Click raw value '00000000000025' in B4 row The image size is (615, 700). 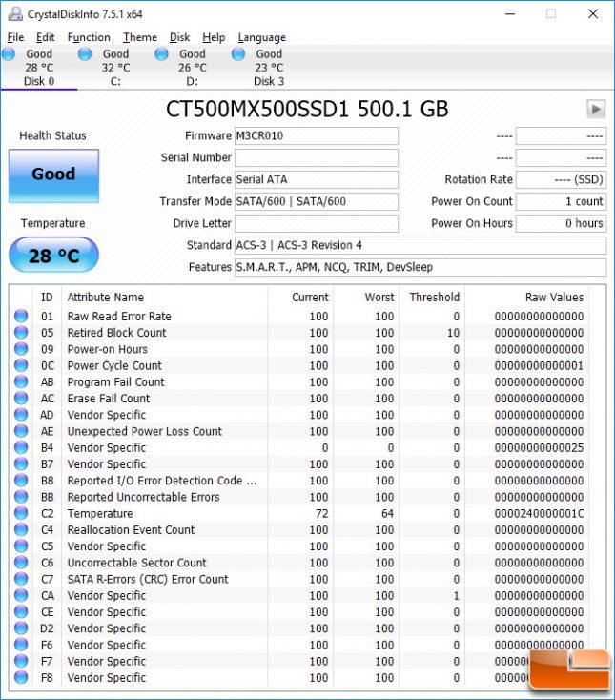click(539, 448)
